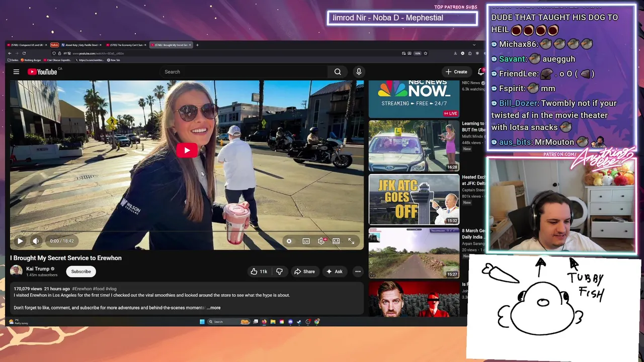Image resolution: width=644 pixels, height=362 pixels.
Task: Dislike the video with thumbs down
Action: pos(279,271)
